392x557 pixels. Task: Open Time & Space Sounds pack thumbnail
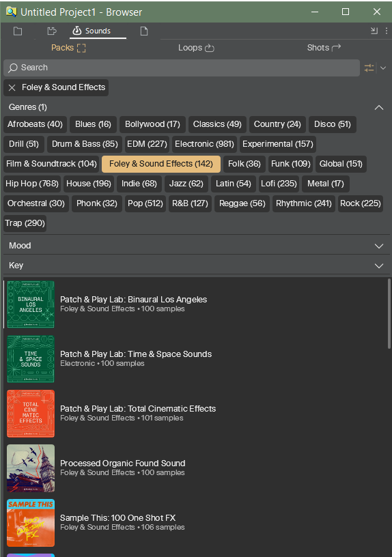click(x=31, y=359)
